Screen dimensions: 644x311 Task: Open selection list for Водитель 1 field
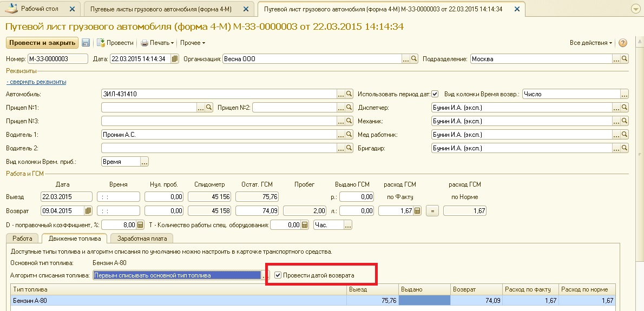coord(341,135)
